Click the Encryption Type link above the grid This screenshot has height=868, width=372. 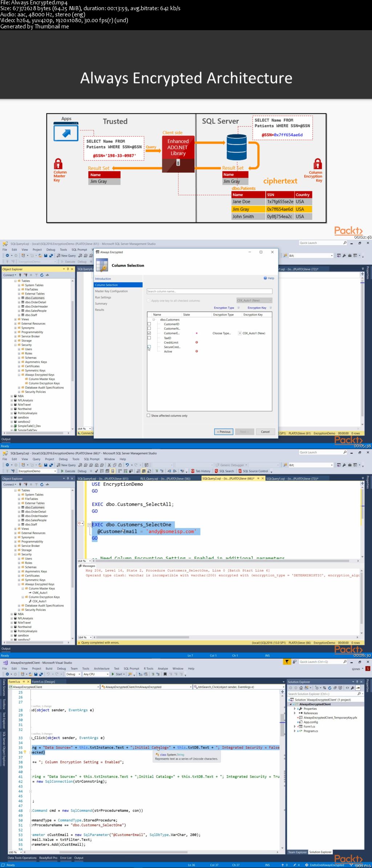click(x=224, y=308)
